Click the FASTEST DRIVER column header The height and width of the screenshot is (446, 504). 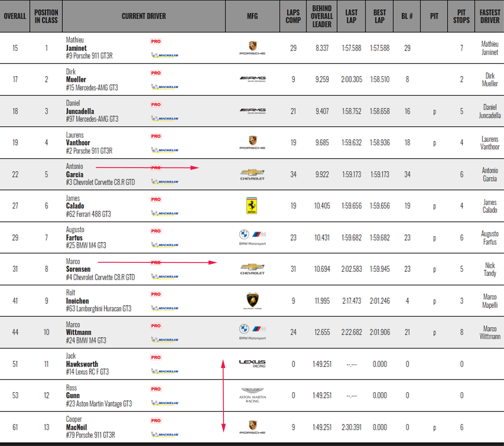click(x=490, y=16)
